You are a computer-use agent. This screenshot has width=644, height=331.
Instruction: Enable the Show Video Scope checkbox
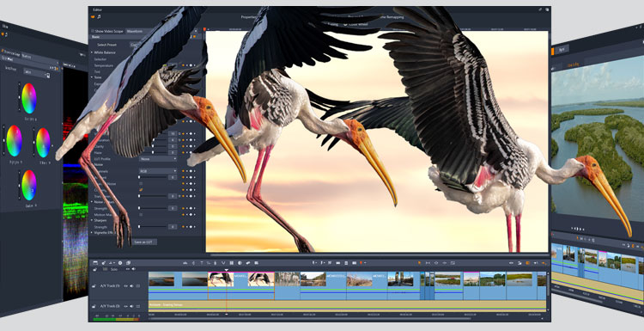tap(93, 31)
